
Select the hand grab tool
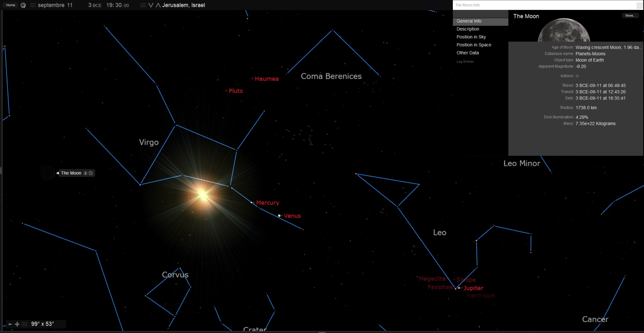pyautogui.click(x=23, y=5)
